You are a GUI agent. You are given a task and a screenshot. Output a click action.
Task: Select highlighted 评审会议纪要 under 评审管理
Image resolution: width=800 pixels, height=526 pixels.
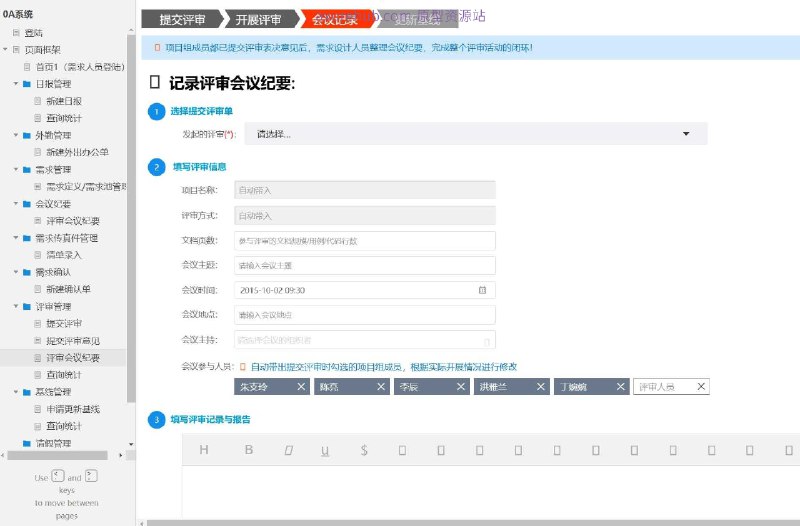pyautogui.click(x=73, y=358)
